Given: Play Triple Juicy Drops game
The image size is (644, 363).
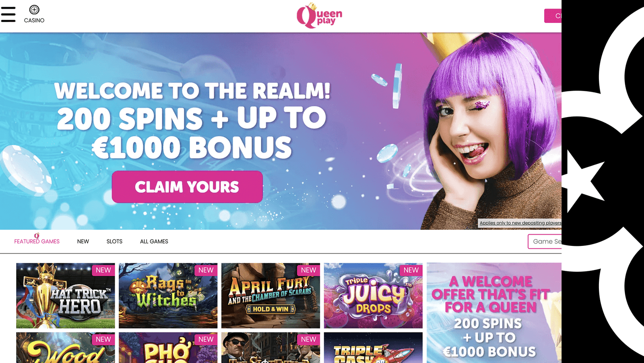Looking at the screenshot, I should (x=374, y=296).
